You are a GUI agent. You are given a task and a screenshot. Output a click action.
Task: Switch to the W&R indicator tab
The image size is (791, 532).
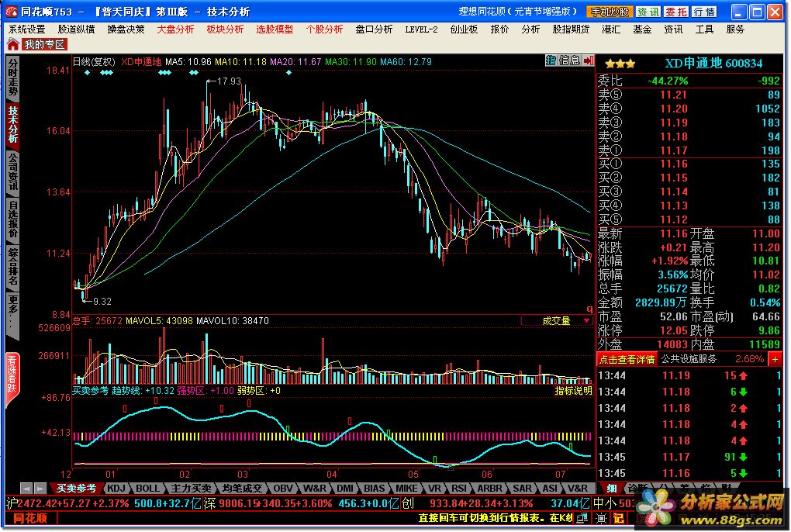pyautogui.click(x=314, y=488)
